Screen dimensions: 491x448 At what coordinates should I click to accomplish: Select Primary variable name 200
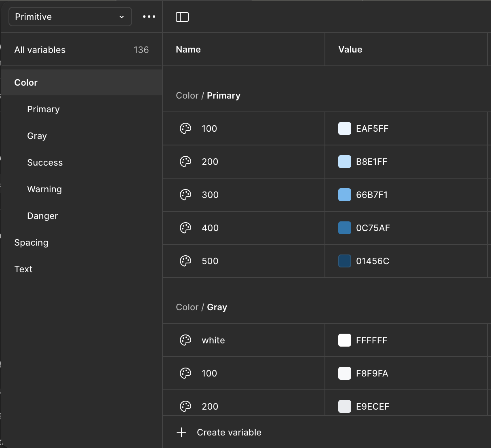(210, 162)
